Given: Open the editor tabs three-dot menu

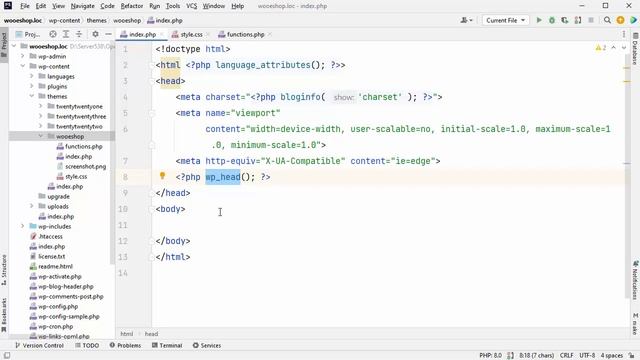Looking at the screenshot, I should click(624, 34).
